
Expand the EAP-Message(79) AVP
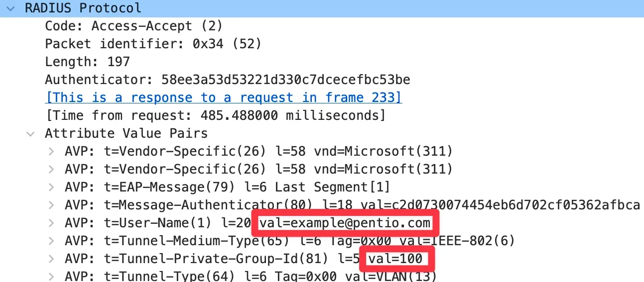[x=51, y=188]
